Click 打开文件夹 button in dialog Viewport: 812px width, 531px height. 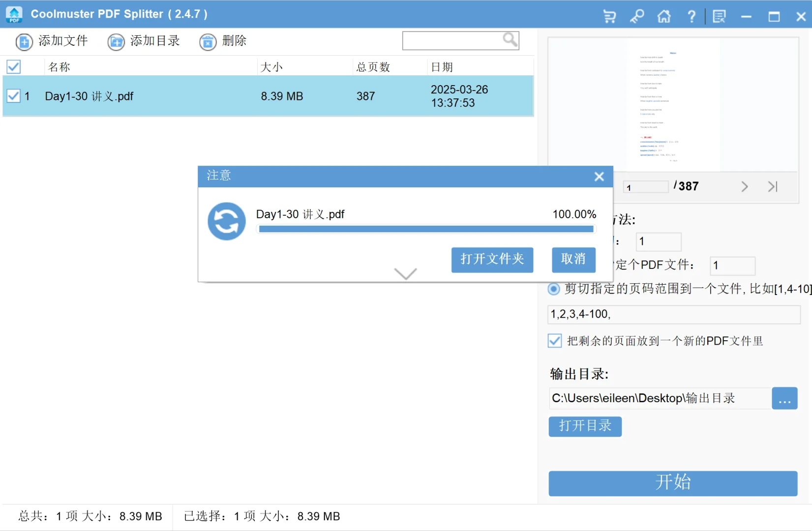(x=492, y=260)
